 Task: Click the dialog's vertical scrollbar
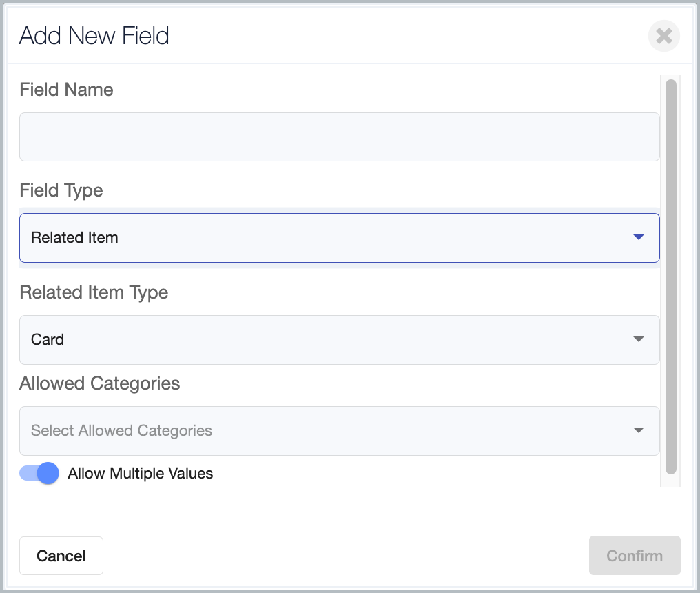pyautogui.click(x=670, y=276)
